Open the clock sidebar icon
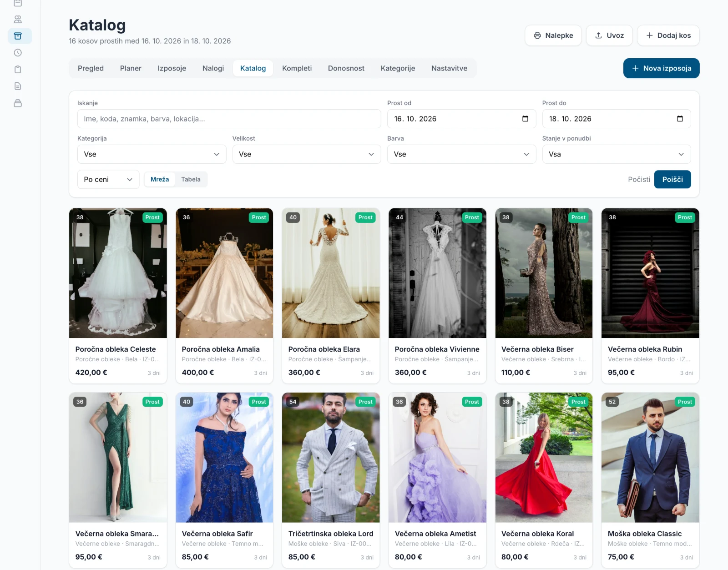 (x=18, y=53)
